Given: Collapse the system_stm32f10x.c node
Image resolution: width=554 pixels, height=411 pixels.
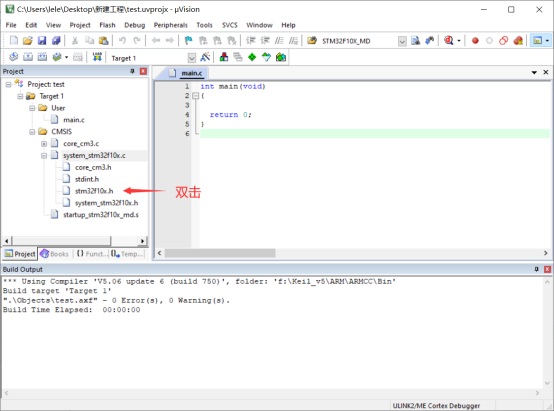Looking at the screenshot, I should click(44, 155).
